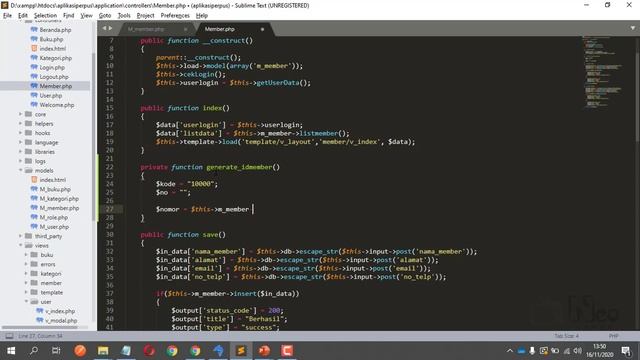Viewport: 640px width, 360px height.
Task: Open v_index.php view file
Action: pyautogui.click(x=60, y=311)
